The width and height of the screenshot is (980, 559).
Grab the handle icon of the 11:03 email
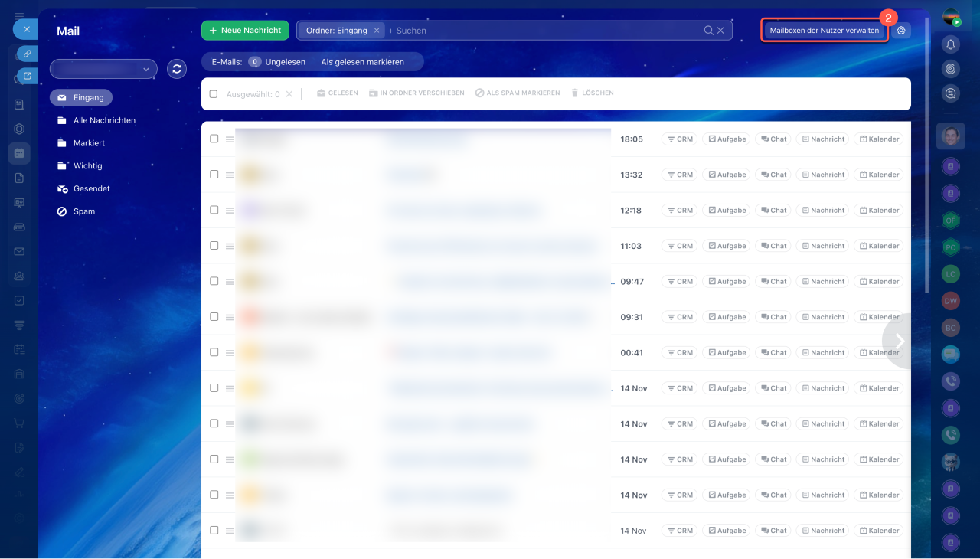tap(230, 246)
